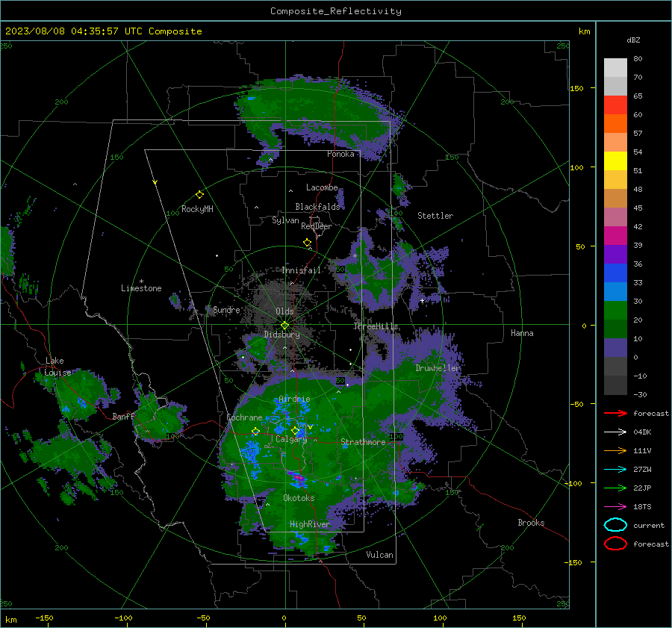
Task: Select the light blue 33 dBZ legend swatch
Action: click(x=615, y=291)
